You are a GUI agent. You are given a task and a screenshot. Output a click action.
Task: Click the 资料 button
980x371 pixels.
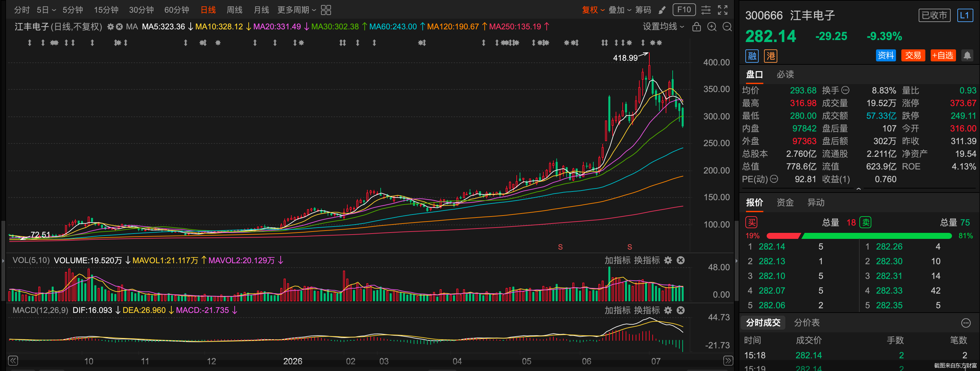coord(886,56)
